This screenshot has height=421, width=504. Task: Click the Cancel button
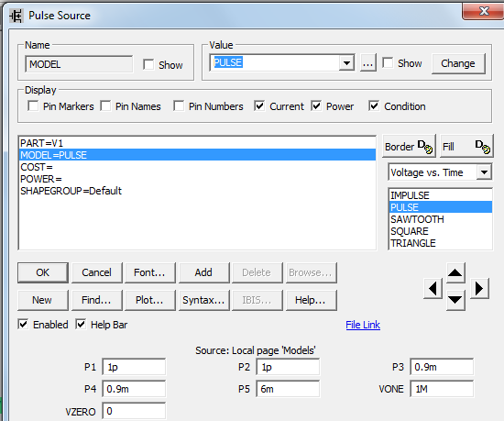97,272
